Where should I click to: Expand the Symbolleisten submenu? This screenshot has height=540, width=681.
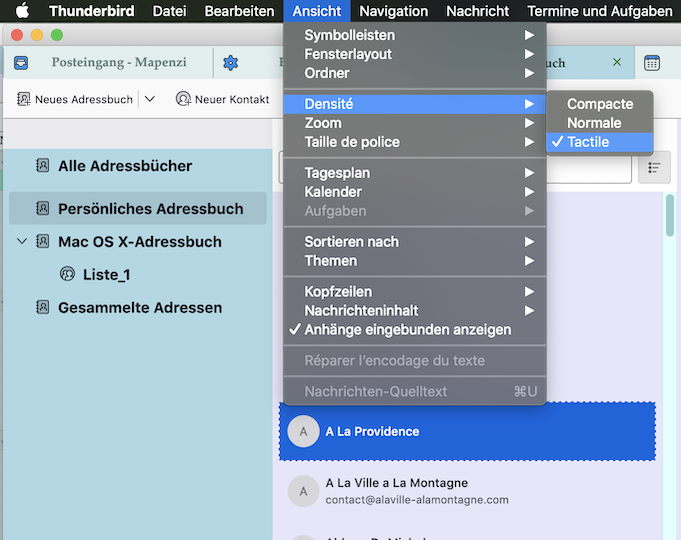pyautogui.click(x=414, y=35)
